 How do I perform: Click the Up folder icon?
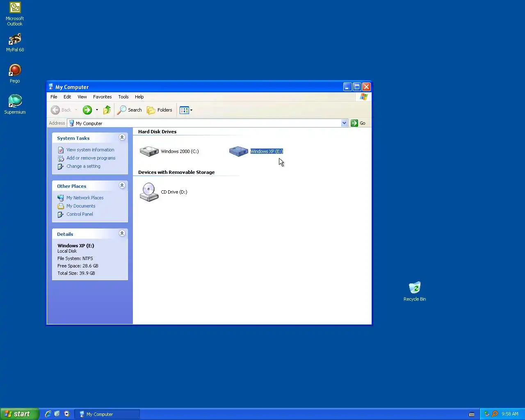tap(107, 110)
